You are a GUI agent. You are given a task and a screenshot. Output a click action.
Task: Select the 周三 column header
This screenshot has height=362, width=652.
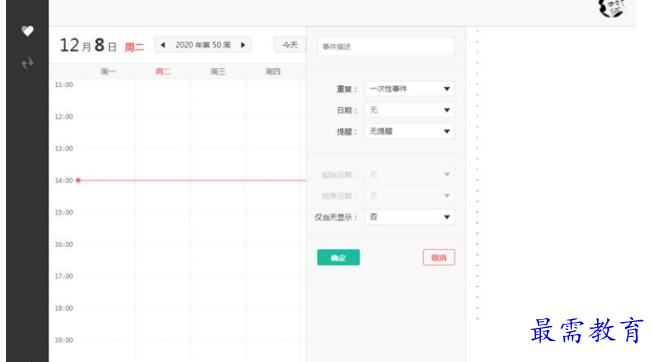pos(218,72)
